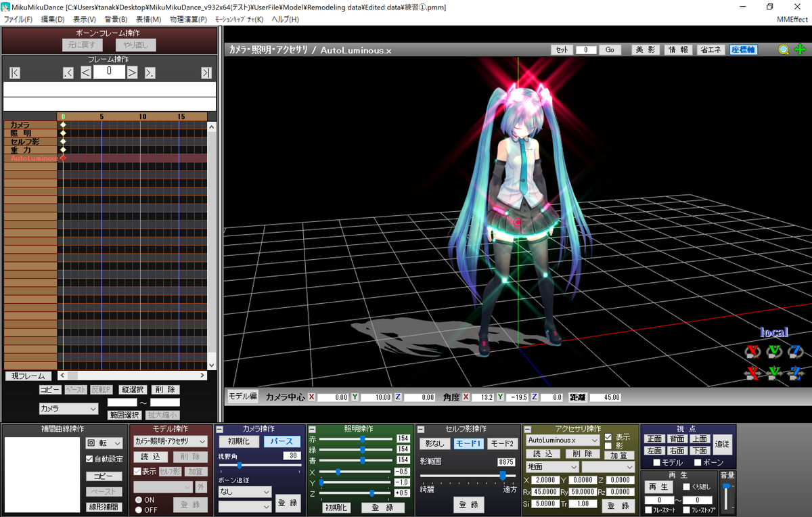Click the green Y rotate axis icon
This screenshot has height=517, width=812.
[774, 351]
